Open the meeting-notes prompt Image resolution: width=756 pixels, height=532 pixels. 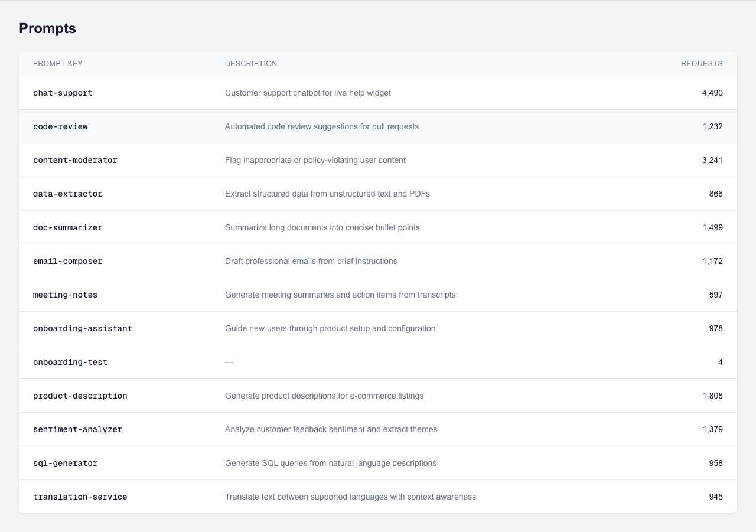[65, 295]
